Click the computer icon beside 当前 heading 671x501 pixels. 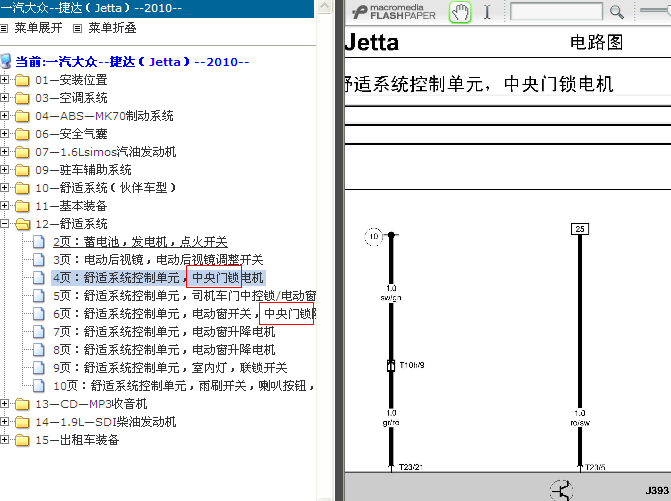(x=6, y=62)
